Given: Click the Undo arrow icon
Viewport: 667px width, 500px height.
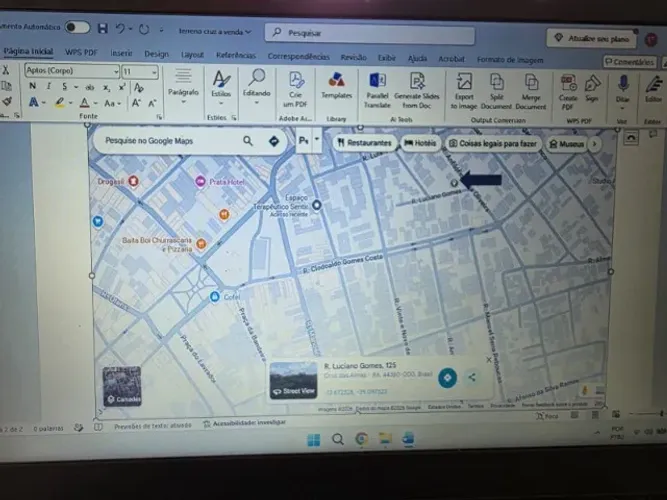Looking at the screenshot, I should (120, 29).
